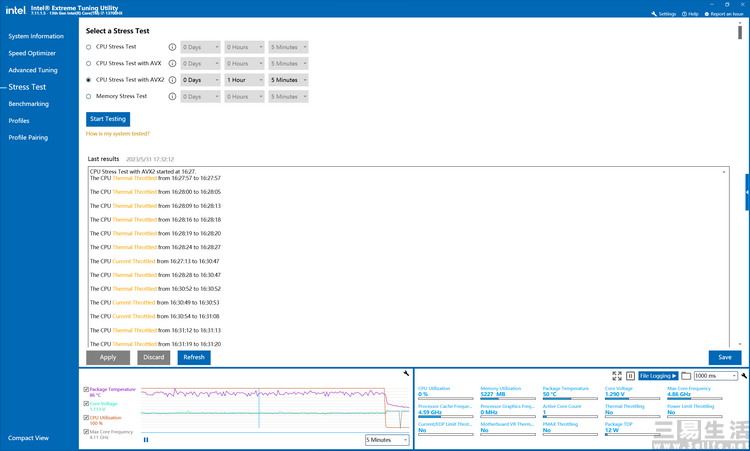Click the Apply button

pyautogui.click(x=108, y=357)
